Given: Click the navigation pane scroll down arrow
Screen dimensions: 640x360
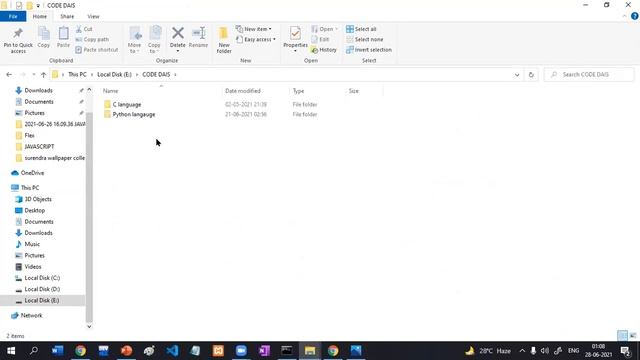Looking at the screenshot, I should [x=89, y=326].
